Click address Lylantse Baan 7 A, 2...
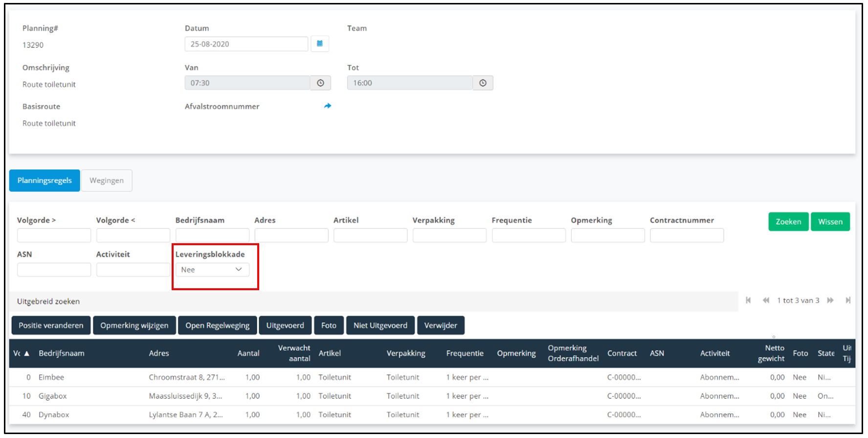The width and height of the screenshot is (868, 438). [x=186, y=415]
